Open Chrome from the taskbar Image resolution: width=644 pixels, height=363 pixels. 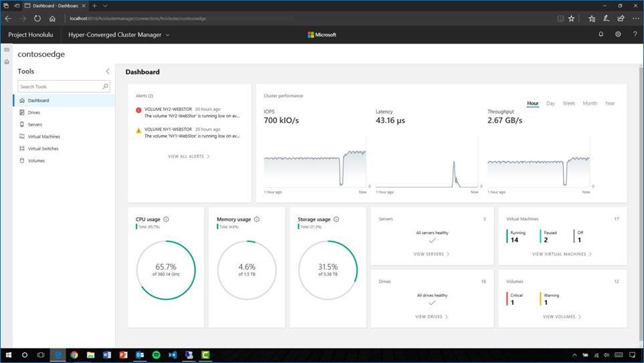(x=74, y=355)
